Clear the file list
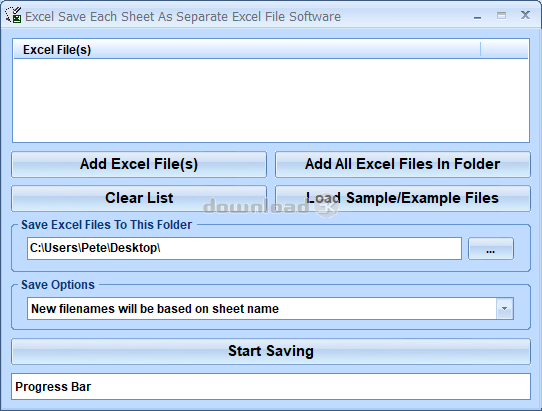 tap(139, 198)
